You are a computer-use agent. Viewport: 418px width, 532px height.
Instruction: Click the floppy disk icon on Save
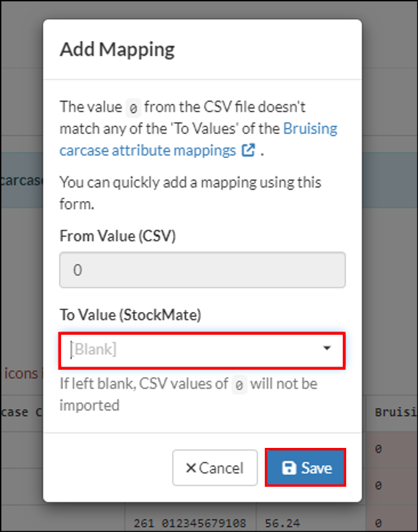[289, 468]
